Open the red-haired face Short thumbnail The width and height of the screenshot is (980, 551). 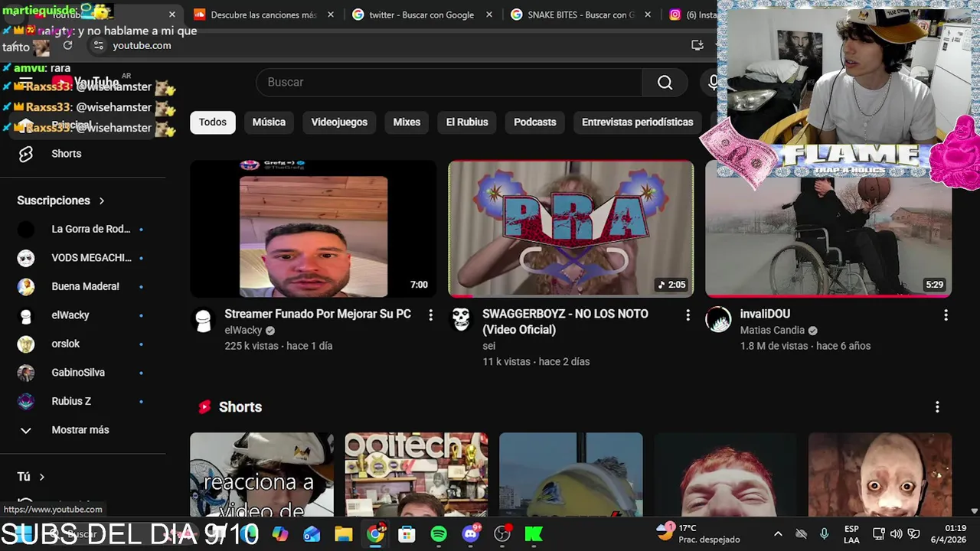726,474
